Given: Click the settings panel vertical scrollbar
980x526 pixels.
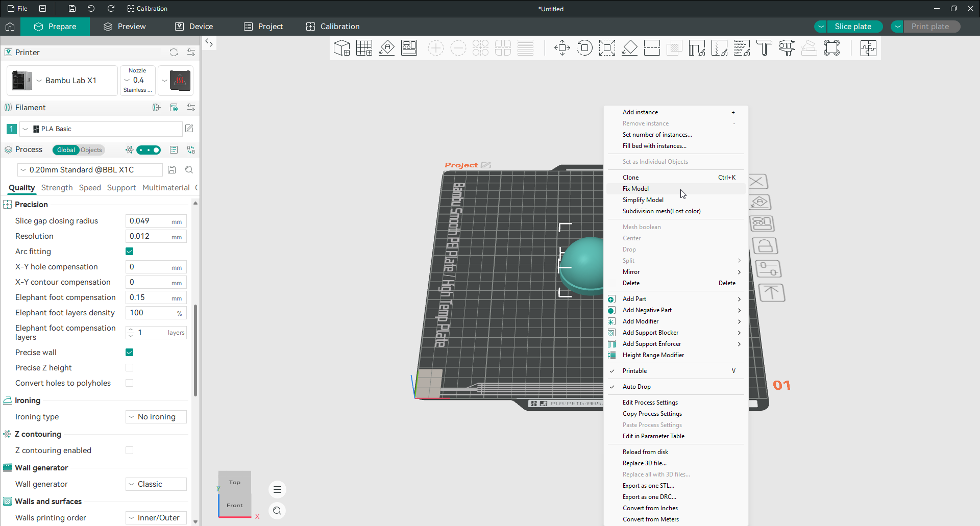Looking at the screenshot, I should click(x=195, y=350).
